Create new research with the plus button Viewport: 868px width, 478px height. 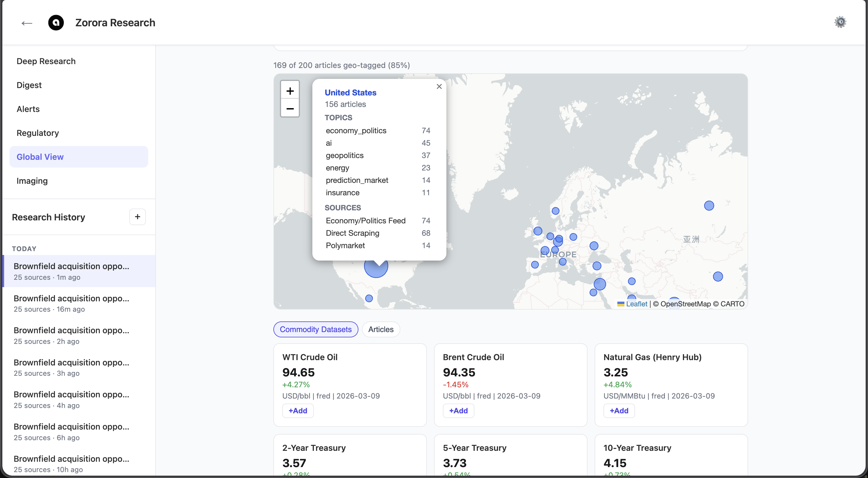pyautogui.click(x=137, y=217)
